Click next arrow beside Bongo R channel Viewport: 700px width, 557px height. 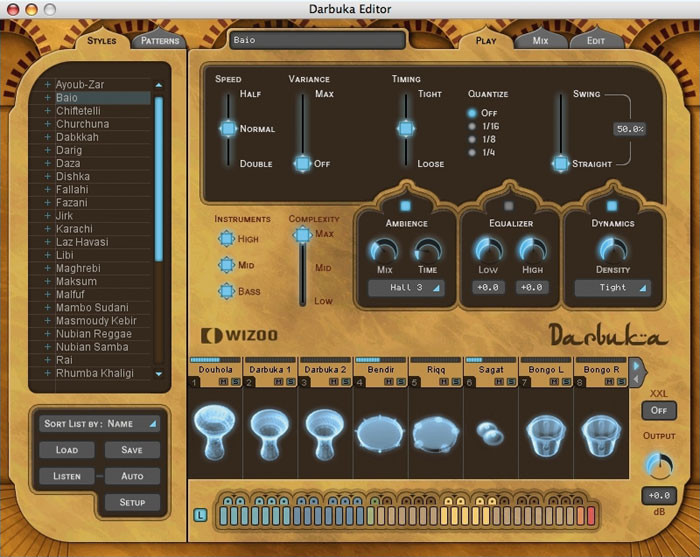[637, 366]
